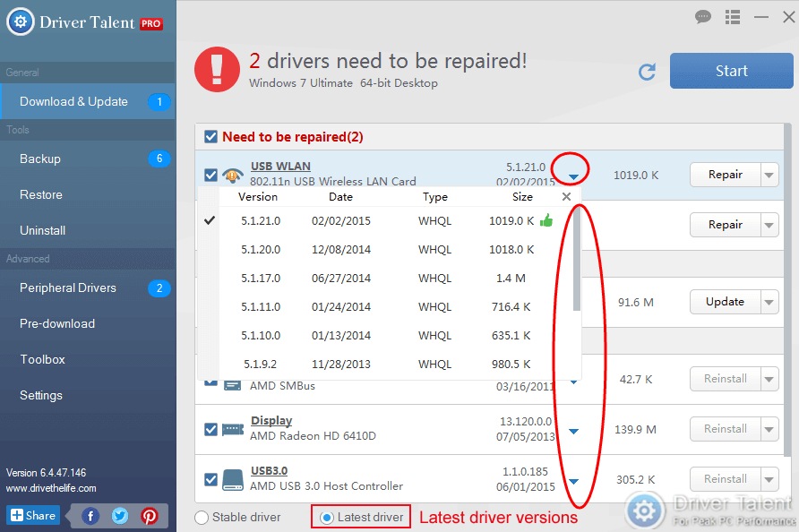Screen dimensions: 799x532
Task: Click the red warning exclamation icon
Action: (x=217, y=69)
